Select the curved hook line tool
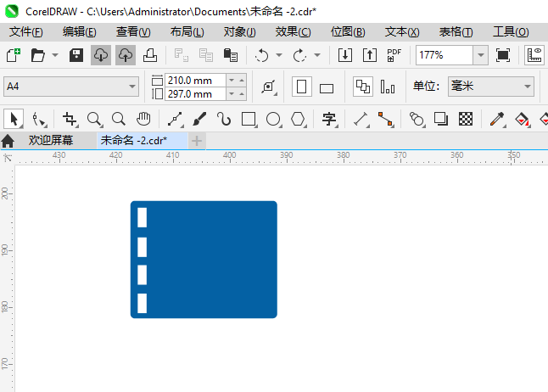The height and width of the screenshot is (392, 548). coord(224,120)
